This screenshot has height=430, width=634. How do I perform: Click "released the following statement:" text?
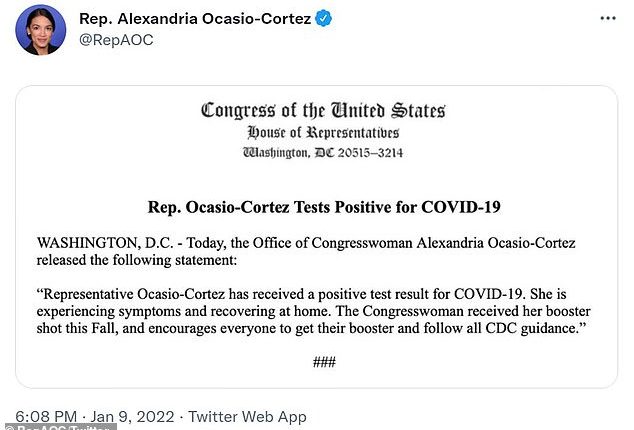coord(137,260)
